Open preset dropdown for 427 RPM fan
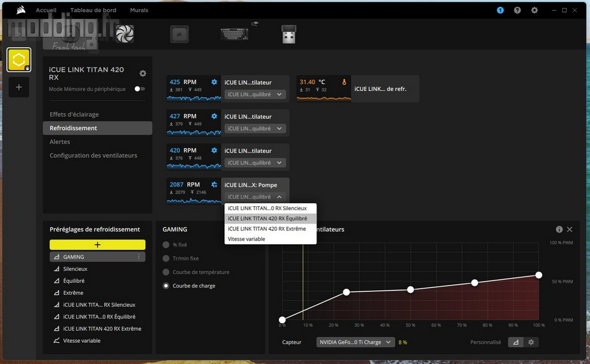 255,128
